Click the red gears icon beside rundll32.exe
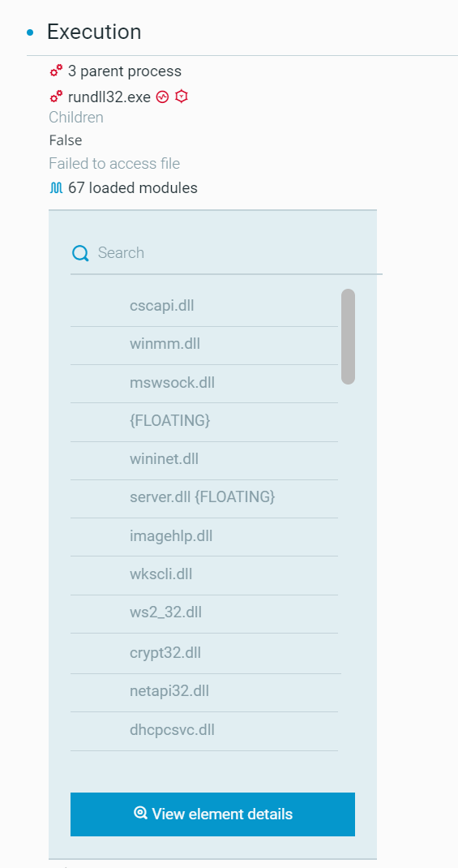458x868 pixels. pos(56,97)
